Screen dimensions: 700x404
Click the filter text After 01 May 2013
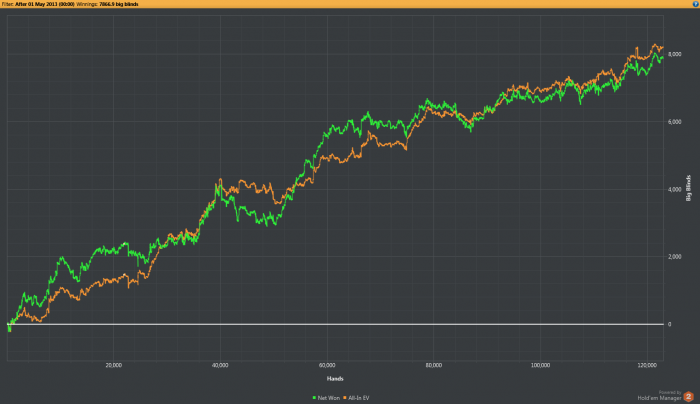[45, 4]
